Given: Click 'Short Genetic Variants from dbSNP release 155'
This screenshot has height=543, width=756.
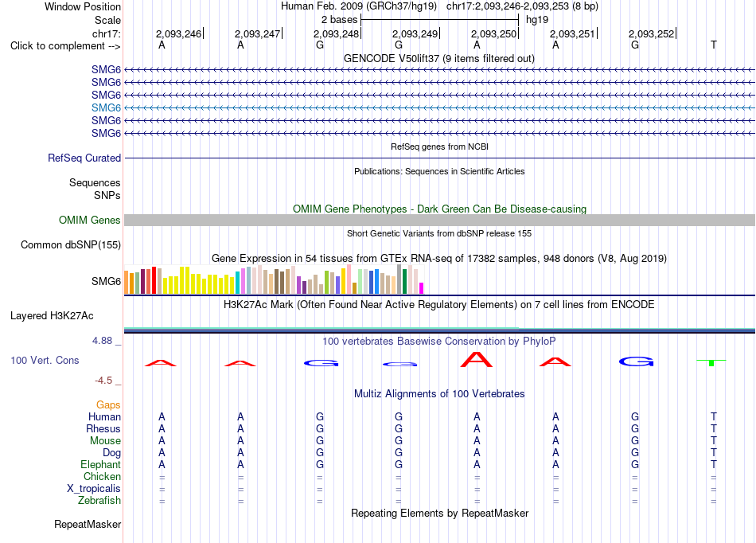Looking at the screenshot, I should (x=439, y=233).
